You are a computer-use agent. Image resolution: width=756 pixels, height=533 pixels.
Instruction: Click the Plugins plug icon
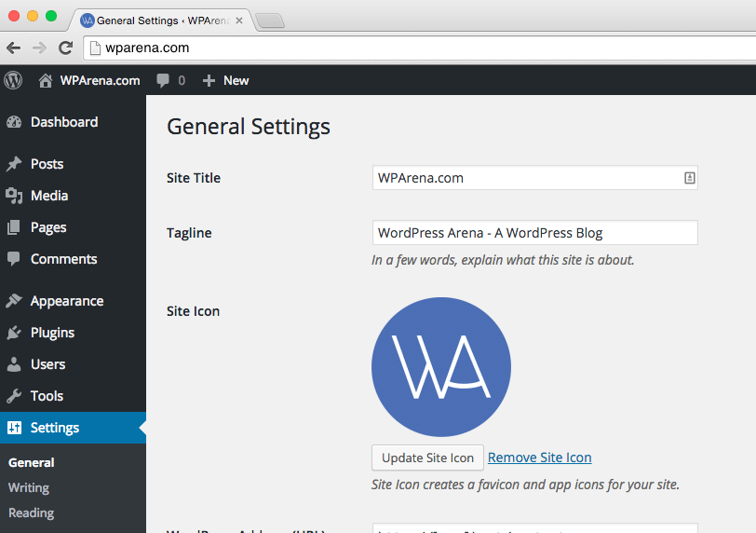coord(14,333)
